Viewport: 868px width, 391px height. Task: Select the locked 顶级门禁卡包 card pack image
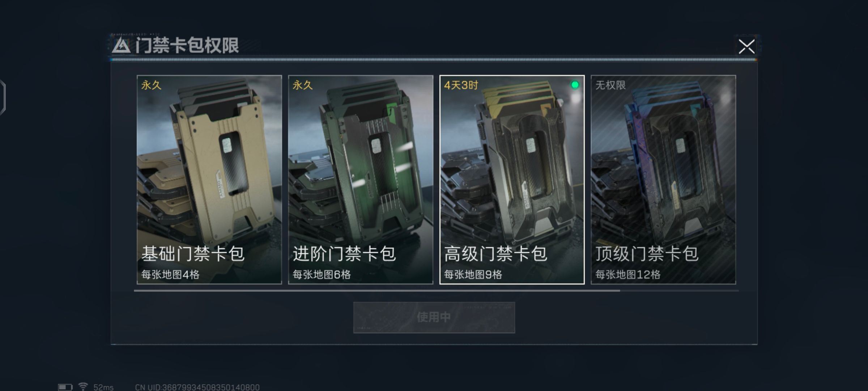pos(663,180)
